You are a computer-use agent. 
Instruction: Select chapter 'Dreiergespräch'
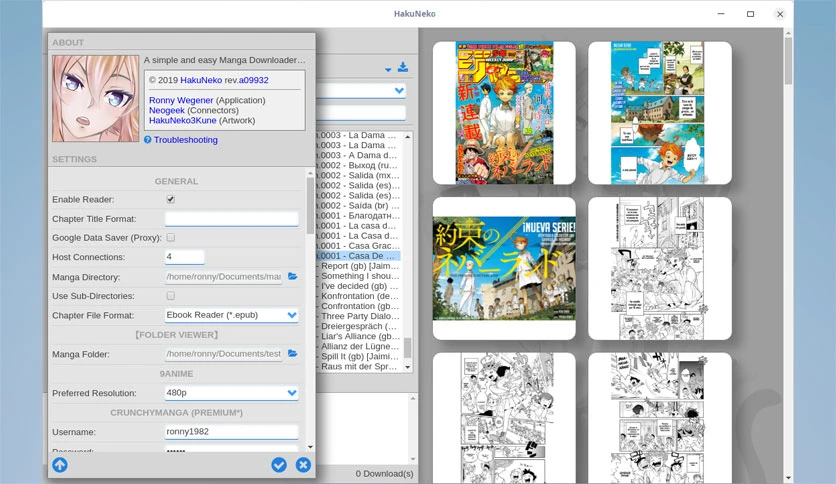358,326
